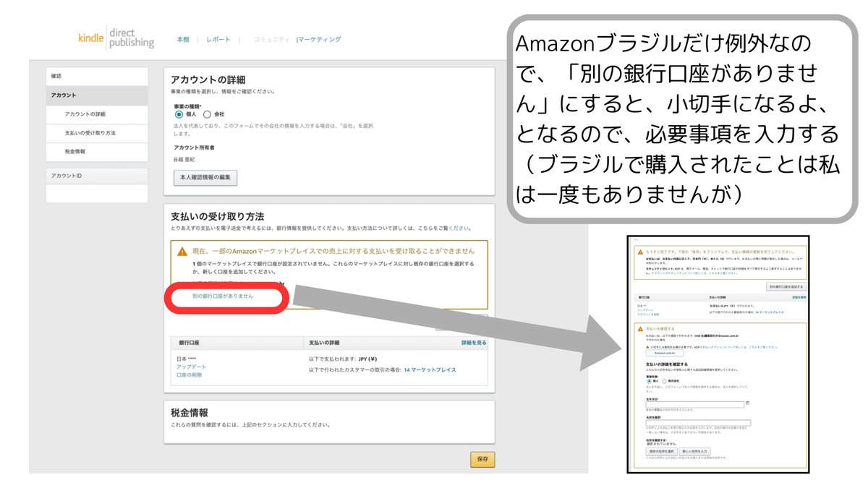This screenshot has width=868, height=488.
Task: Open the 本棚 navigation tab
Action: pos(183,40)
